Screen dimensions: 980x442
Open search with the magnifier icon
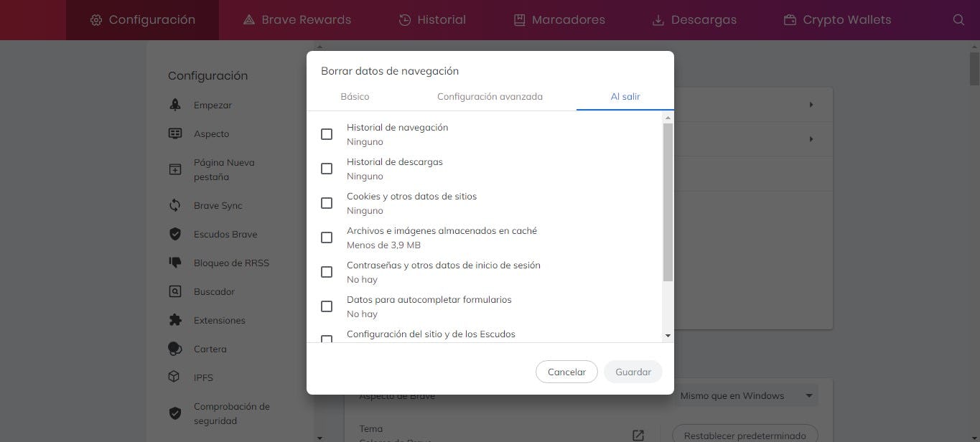coord(959,19)
